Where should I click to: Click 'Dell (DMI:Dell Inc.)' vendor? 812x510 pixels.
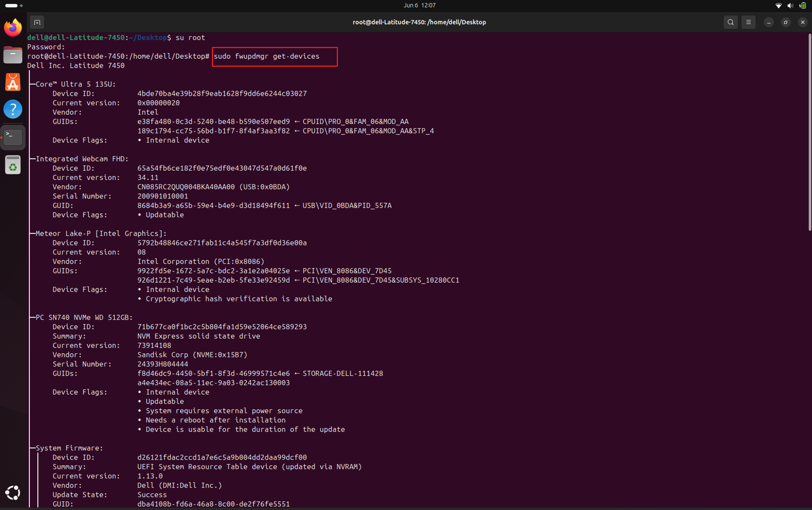(180, 485)
